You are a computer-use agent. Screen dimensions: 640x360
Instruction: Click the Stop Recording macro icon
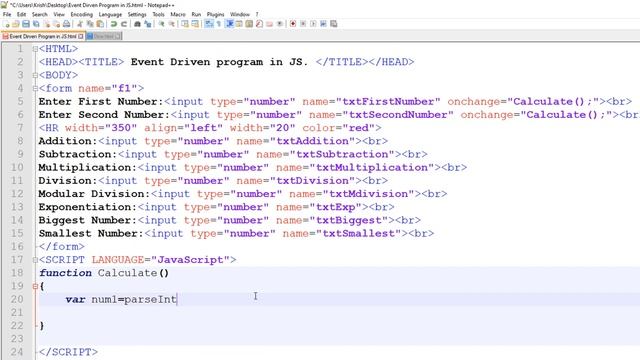point(303,24)
